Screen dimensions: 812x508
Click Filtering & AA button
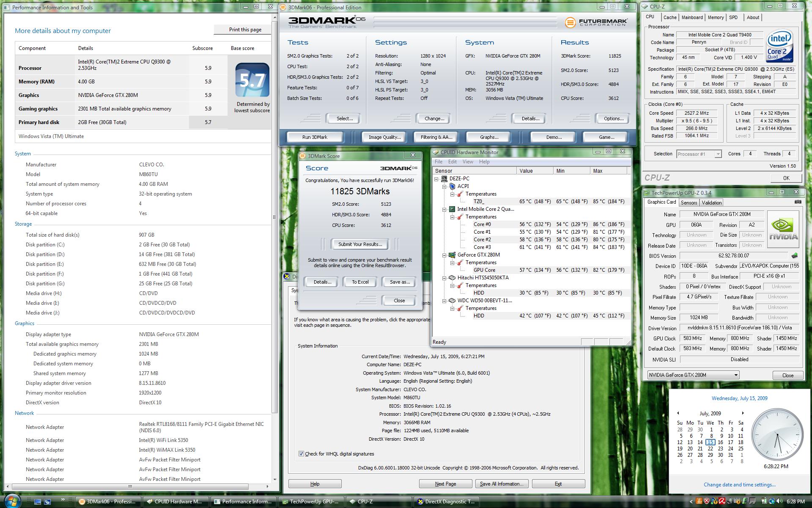click(x=436, y=137)
